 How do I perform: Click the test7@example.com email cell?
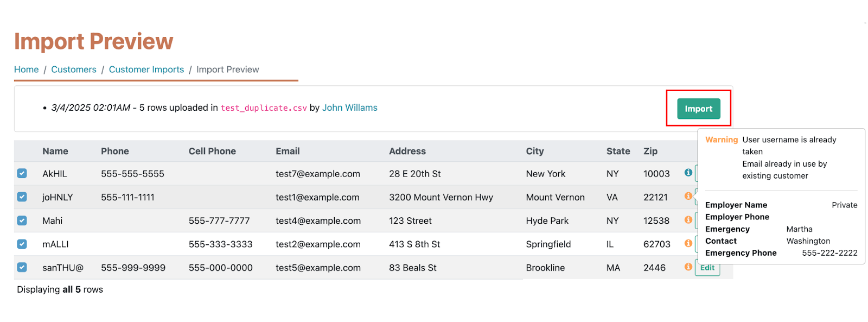[318, 174]
